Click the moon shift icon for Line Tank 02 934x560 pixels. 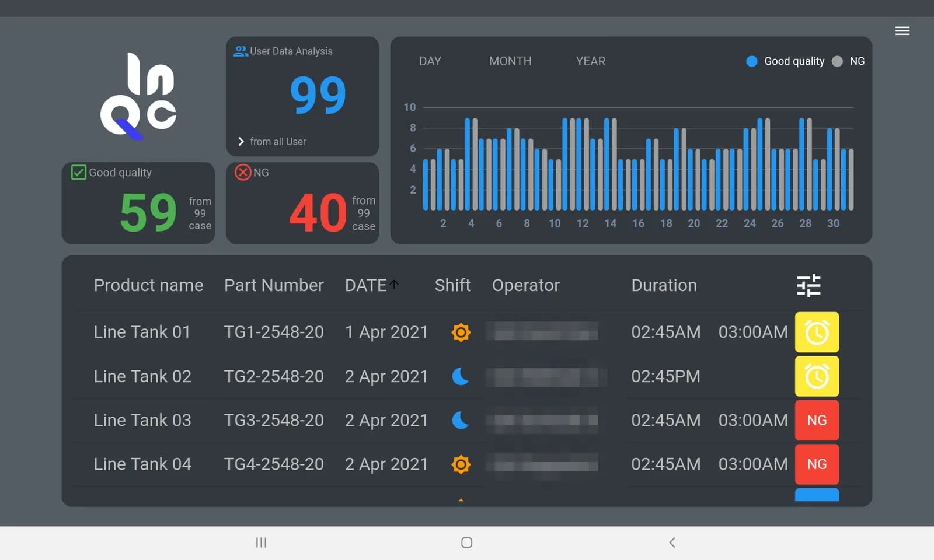coord(461,376)
